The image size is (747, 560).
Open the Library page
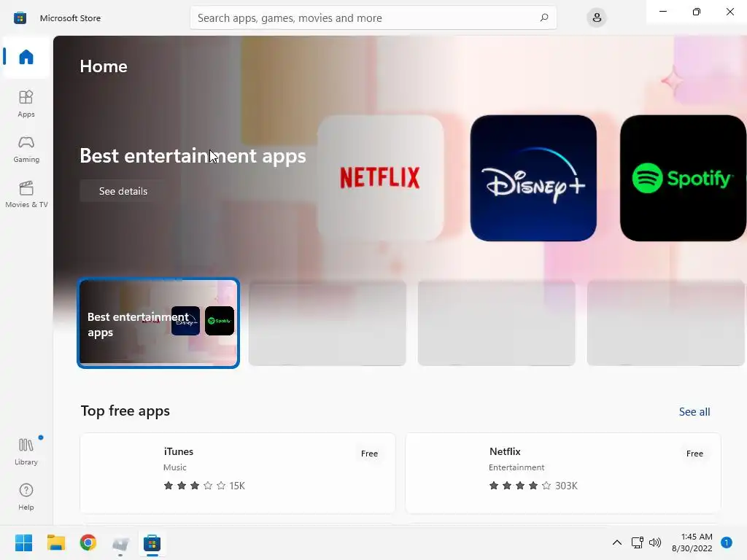(26, 451)
